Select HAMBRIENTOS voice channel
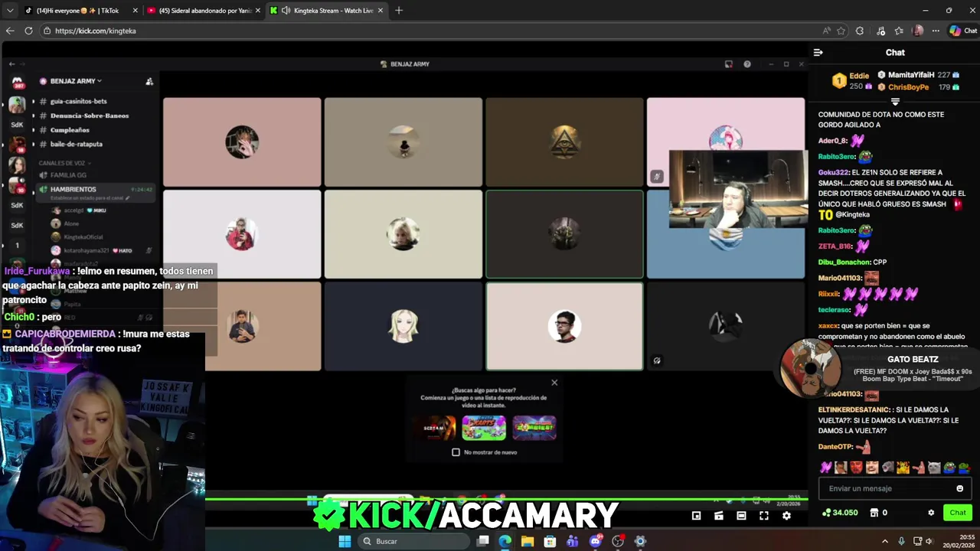This screenshot has height=551, width=980. pos(73,189)
